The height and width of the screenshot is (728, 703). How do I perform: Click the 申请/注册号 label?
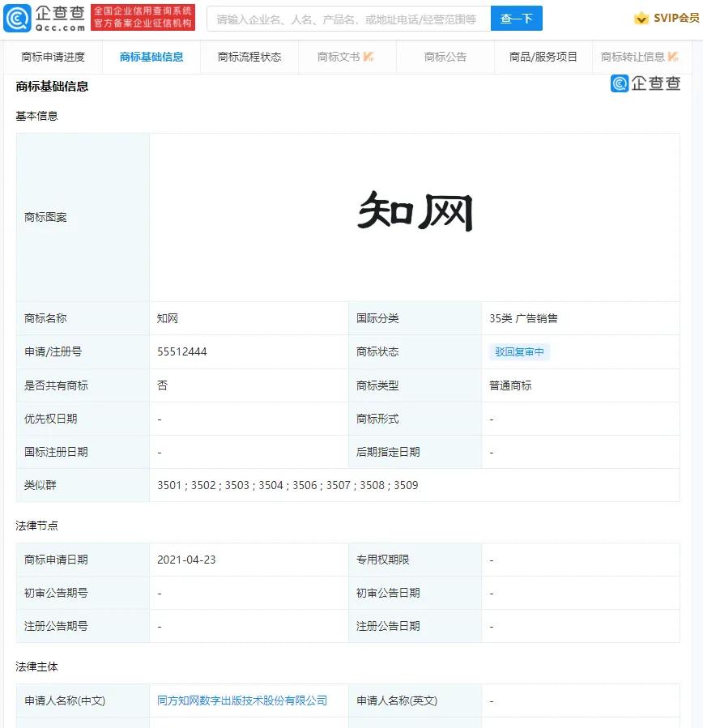pyautogui.click(x=53, y=352)
